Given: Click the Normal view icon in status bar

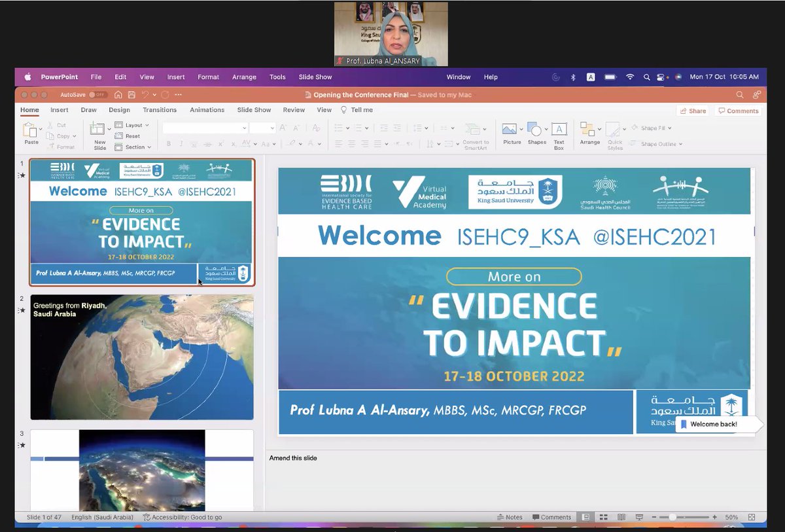Looking at the screenshot, I should pos(586,517).
